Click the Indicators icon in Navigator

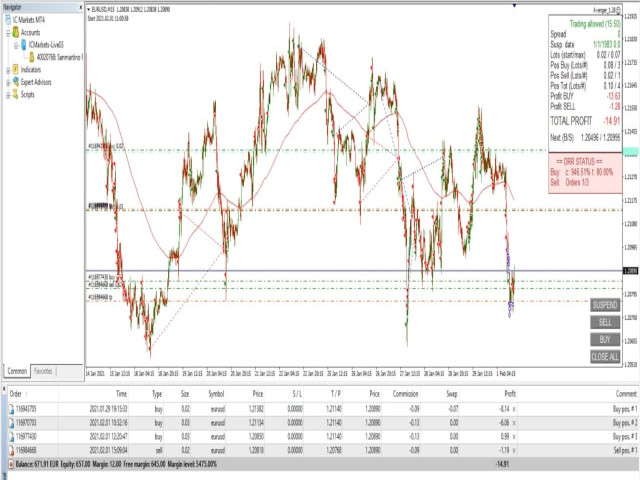click(16, 69)
